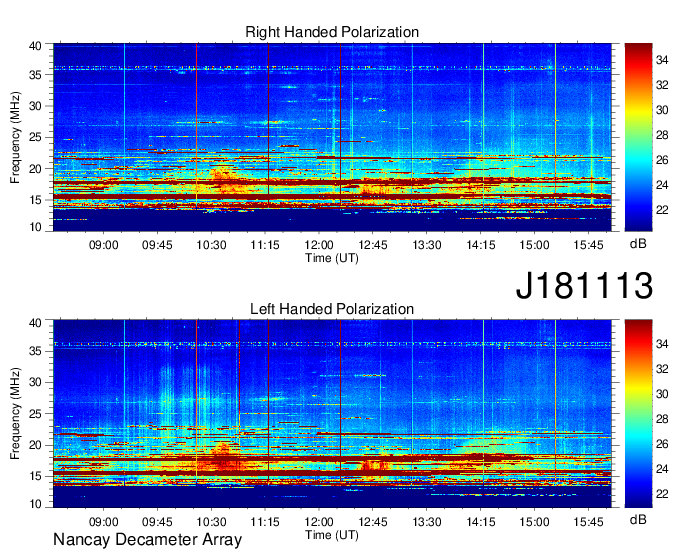This screenshot has width=680, height=552.
Task: Click the "30" value on right-handed colorbar
Action: (x=662, y=110)
